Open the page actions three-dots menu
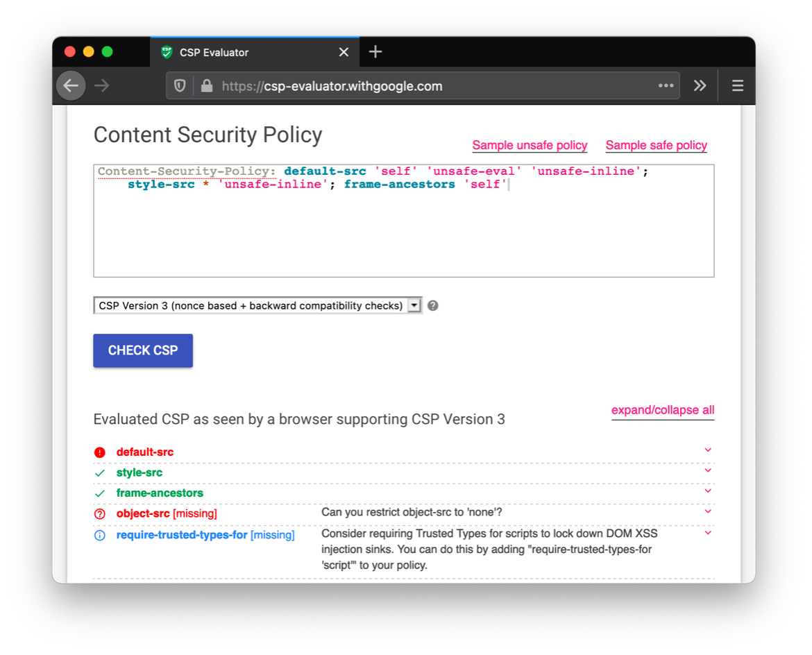This screenshot has height=655, width=812. (x=666, y=86)
